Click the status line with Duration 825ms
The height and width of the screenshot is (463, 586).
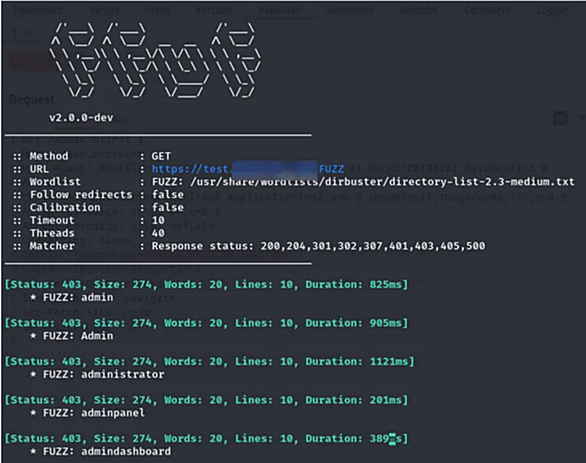(x=206, y=285)
